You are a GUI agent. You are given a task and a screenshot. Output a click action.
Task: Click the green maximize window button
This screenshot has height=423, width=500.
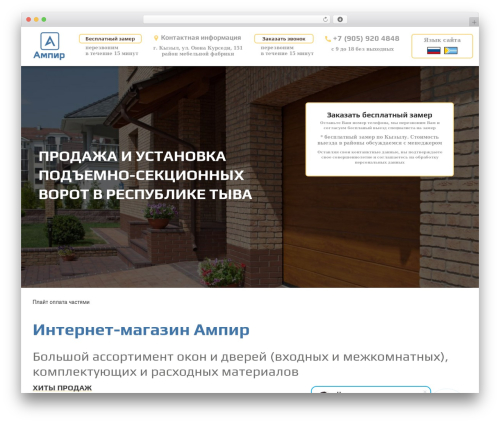pyautogui.click(x=44, y=20)
